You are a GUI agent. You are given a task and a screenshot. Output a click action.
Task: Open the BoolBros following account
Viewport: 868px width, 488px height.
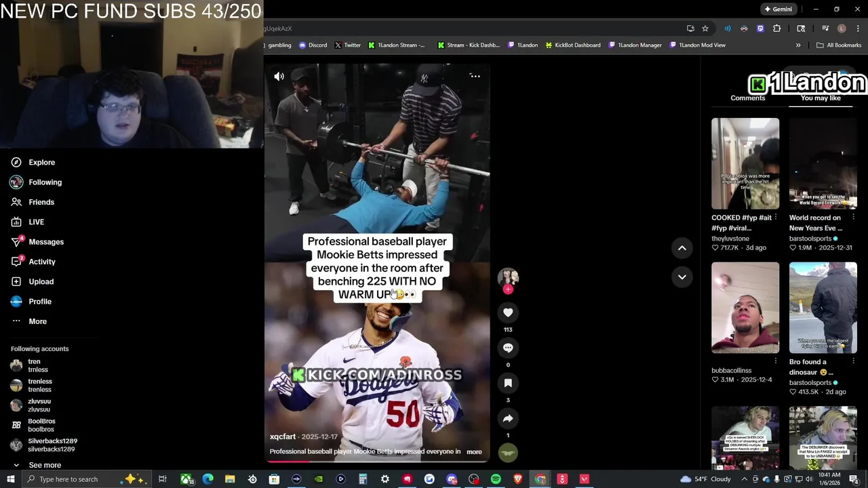[41, 425]
